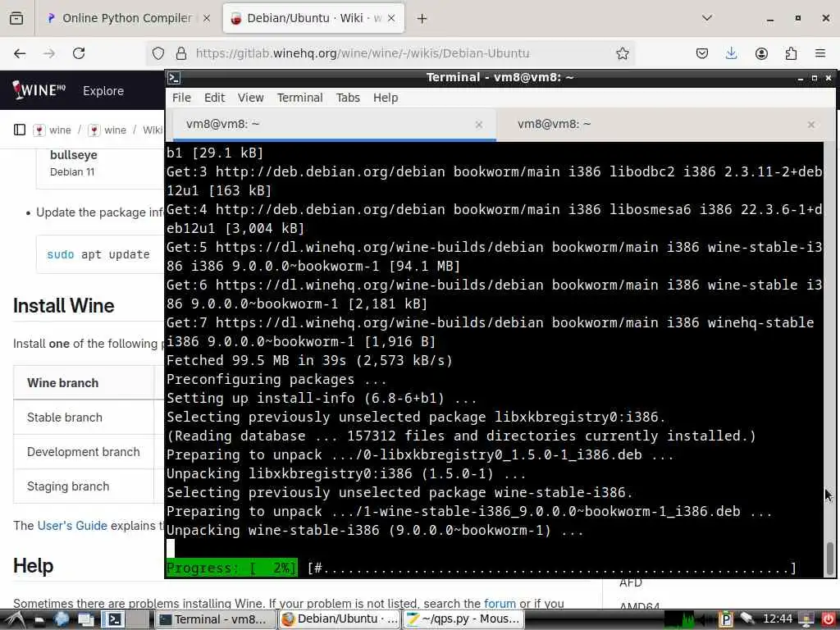This screenshot has height=630, width=840.
Task: Launch web browser globe icon in taskbar
Action: [62, 620]
